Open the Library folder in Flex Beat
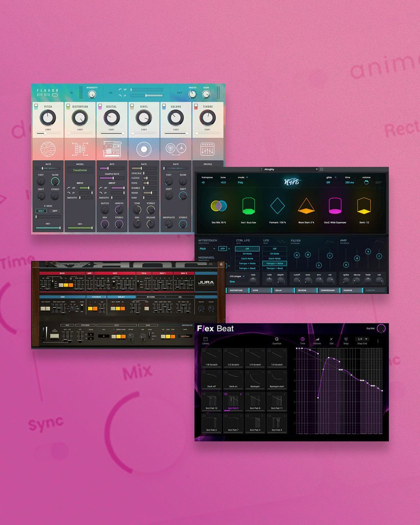 (206, 339)
